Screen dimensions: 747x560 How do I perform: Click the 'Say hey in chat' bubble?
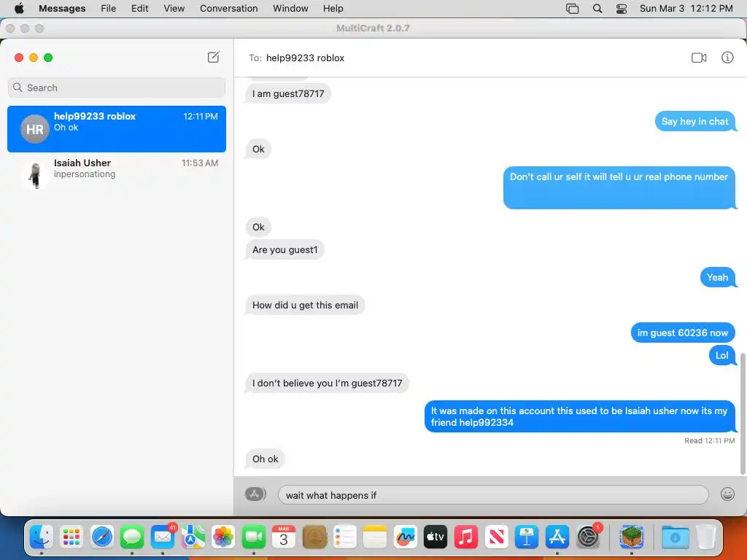click(x=695, y=121)
